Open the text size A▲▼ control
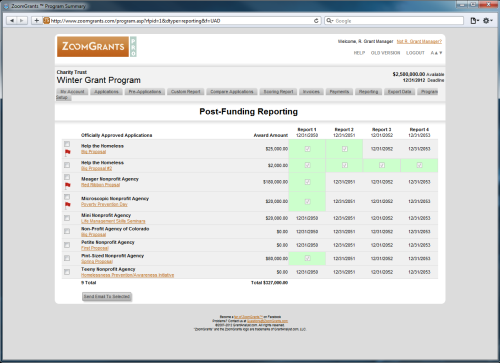 tap(436, 53)
